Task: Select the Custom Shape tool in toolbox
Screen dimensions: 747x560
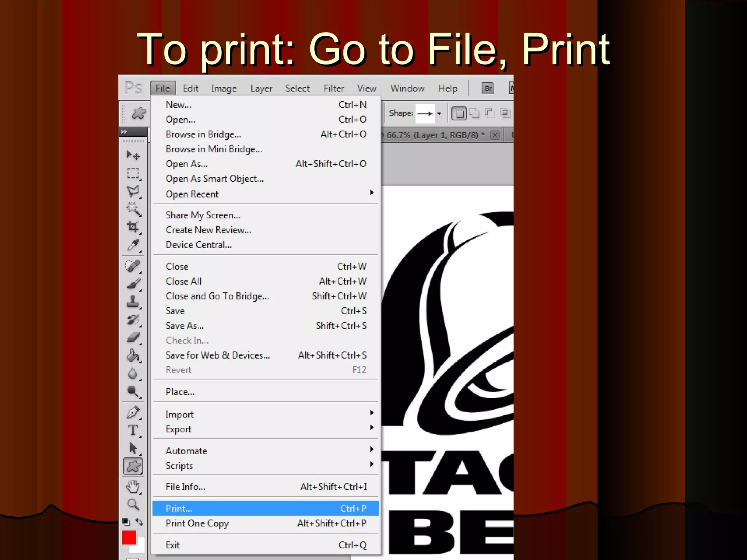Action: (133, 466)
